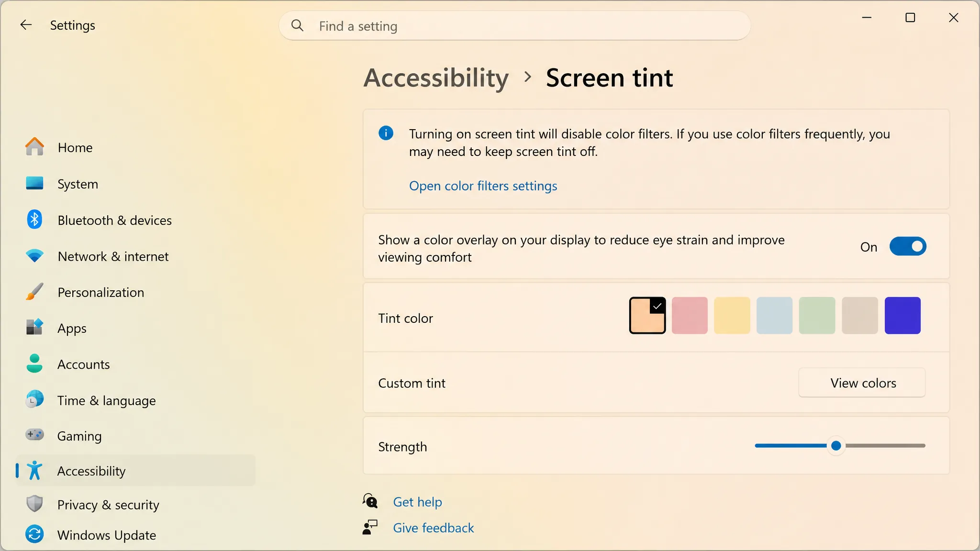Select the peach tint color swatch
The image size is (980, 551).
coord(647,315)
